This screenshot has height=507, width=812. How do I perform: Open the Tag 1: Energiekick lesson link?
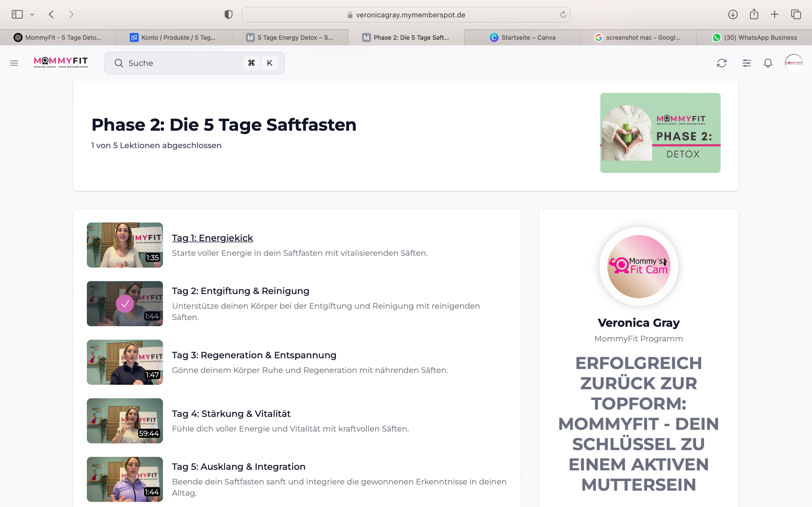[x=212, y=238]
